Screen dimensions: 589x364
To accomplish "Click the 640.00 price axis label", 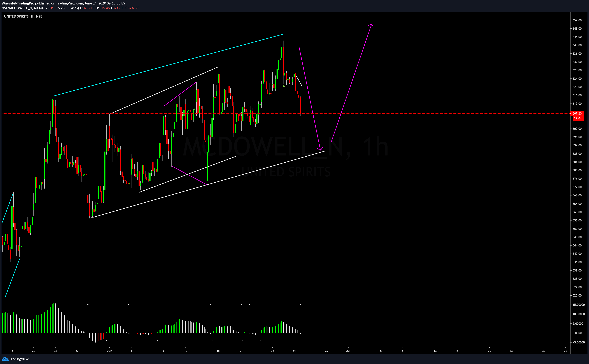I will pyautogui.click(x=577, y=45).
